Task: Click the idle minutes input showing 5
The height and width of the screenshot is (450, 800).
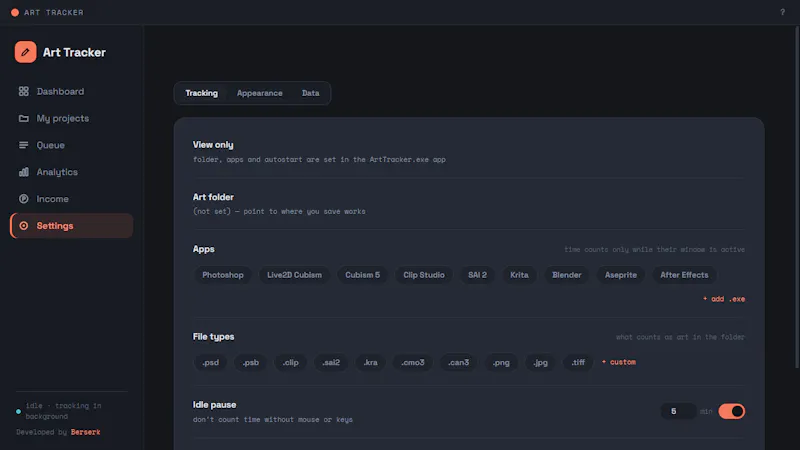Action: [x=678, y=411]
